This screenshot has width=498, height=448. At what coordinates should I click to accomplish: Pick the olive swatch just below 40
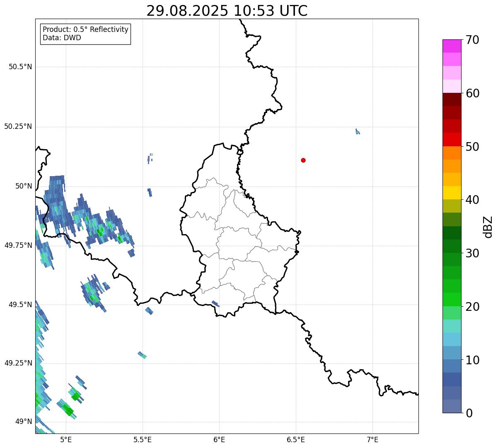(452, 206)
